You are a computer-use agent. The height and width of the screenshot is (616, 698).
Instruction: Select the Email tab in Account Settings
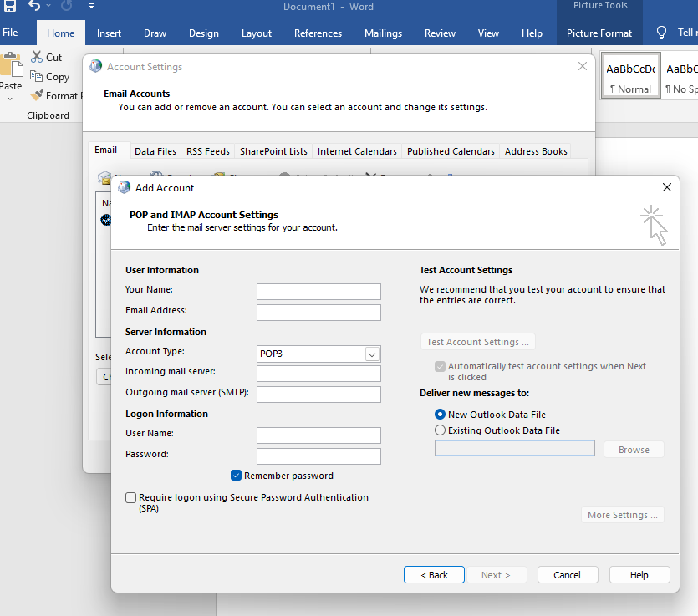[105, 150]
